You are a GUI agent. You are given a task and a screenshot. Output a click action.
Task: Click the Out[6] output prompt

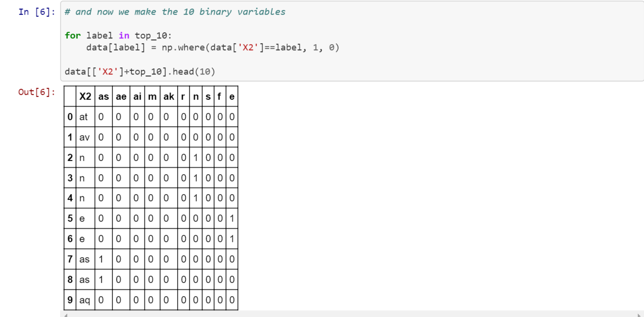(37, 92)
